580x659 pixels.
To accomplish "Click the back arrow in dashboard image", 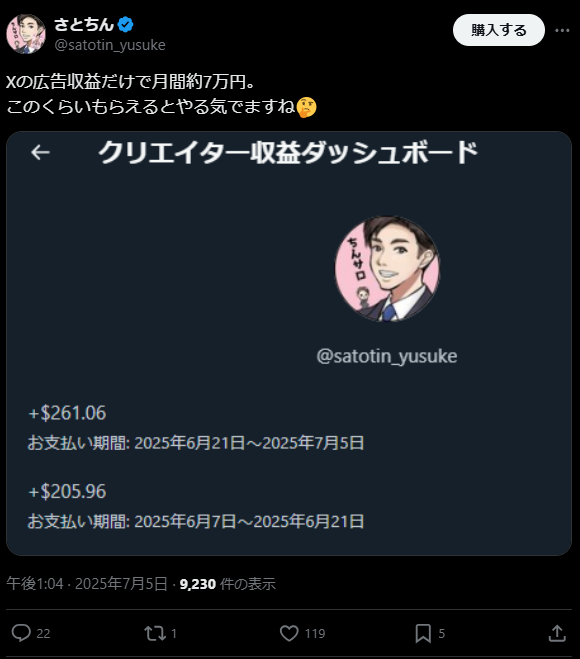I will [x=40, y=152].
